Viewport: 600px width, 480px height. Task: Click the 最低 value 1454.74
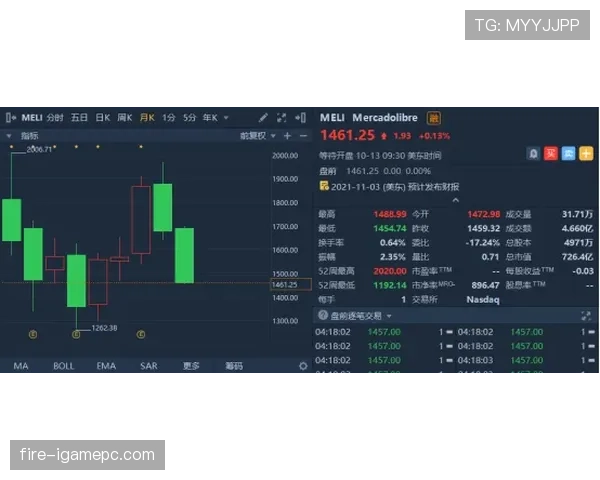[x=390, y=229]
